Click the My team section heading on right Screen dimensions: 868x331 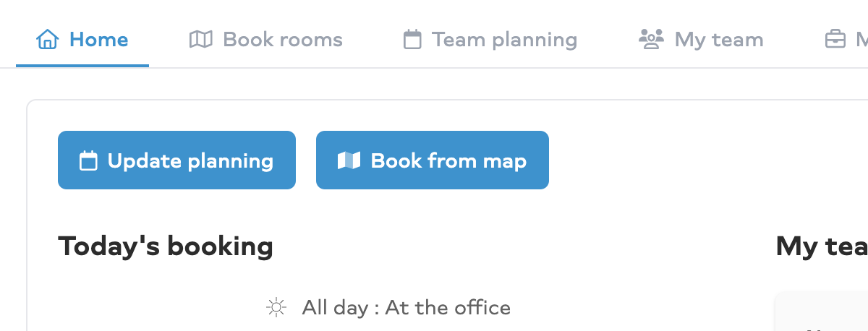pyautogui.click(x=822, y=246)
